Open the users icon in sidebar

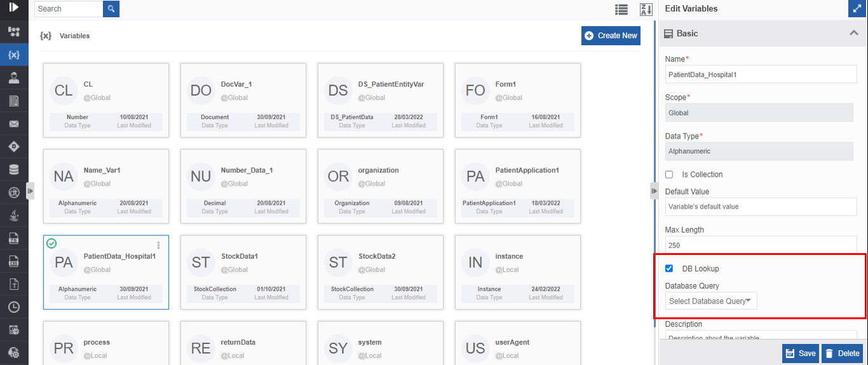tap(14, 78)
